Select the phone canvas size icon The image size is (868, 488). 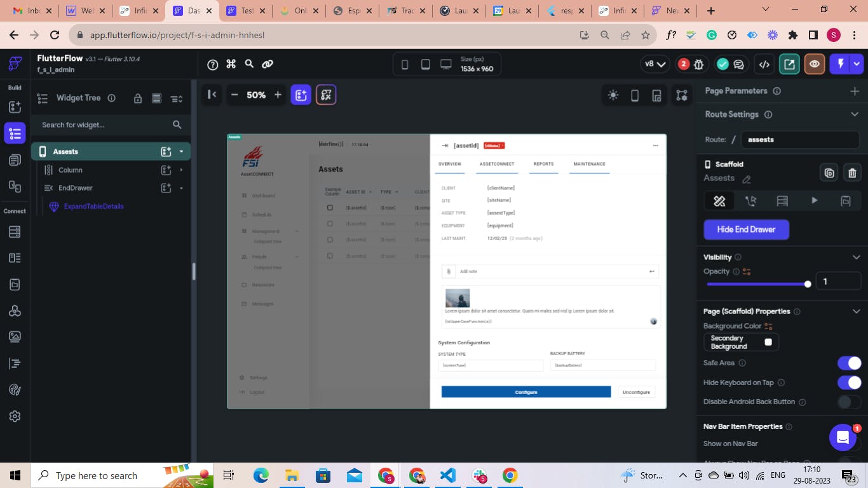pyautogui.click(x=405, y=64)
